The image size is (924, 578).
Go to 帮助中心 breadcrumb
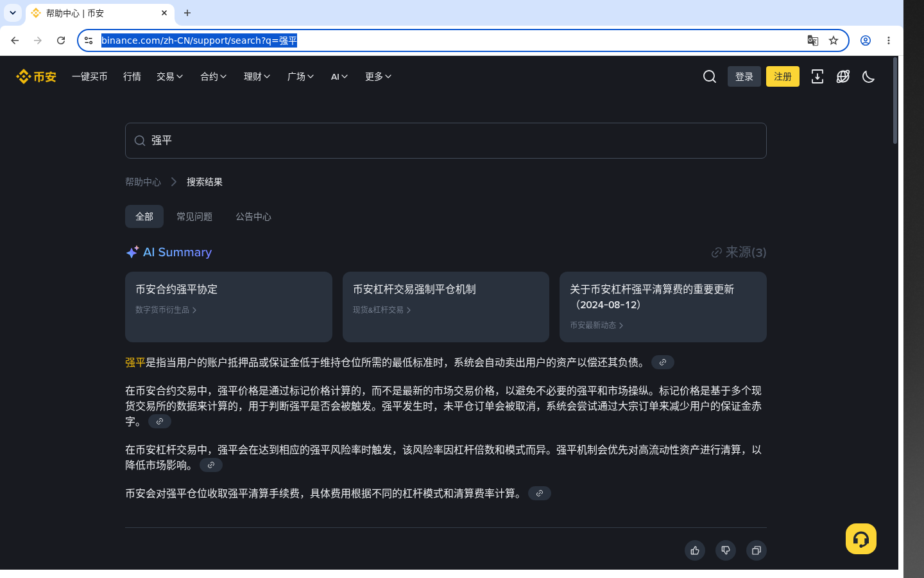point(143,182)
